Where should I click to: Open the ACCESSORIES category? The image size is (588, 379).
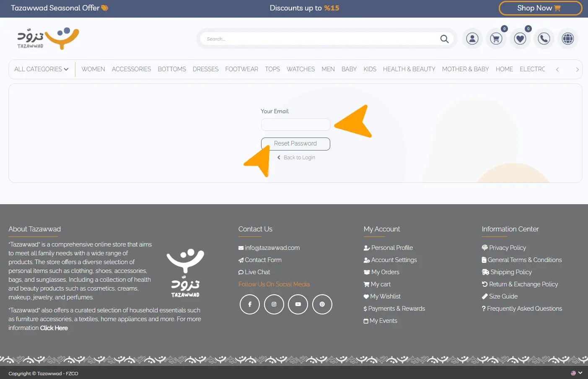pyautogui.click(x=131, y=69)
